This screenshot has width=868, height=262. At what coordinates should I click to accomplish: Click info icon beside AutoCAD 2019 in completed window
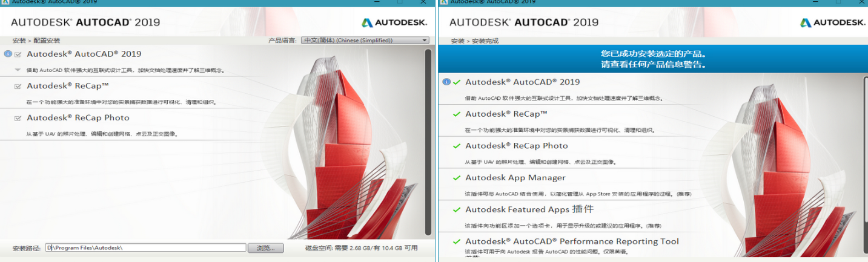point(446,82)
